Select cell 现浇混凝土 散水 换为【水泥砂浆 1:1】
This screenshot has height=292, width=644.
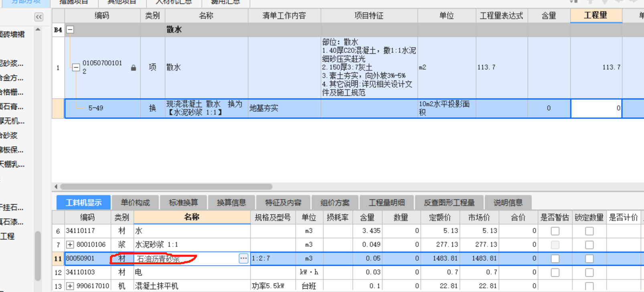tap(206, 108)
